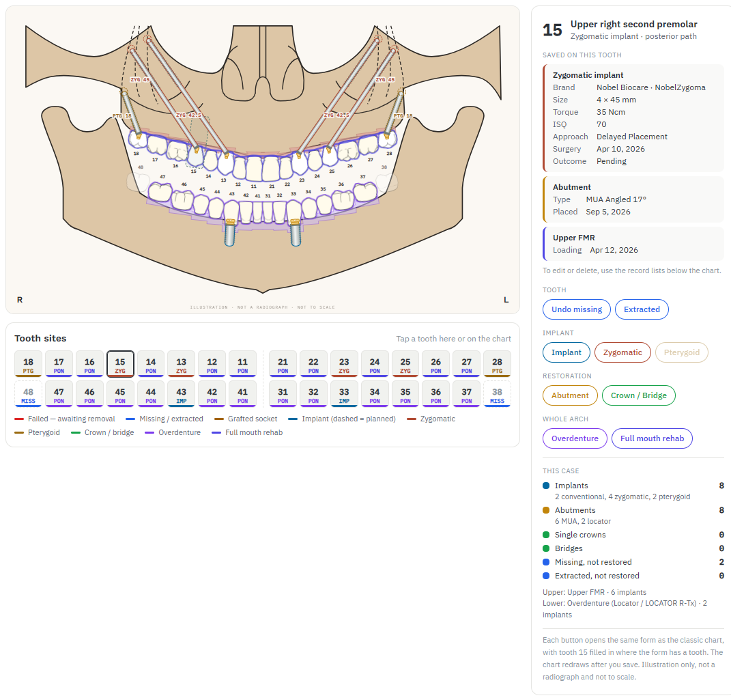Click the 'ZYG 42.5' label on chart right side
731x700 pixels.
pyautogui.click(x=336, y=115)
